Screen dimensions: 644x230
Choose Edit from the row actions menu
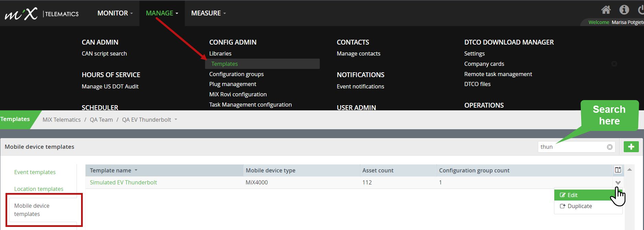coord(572,195)
